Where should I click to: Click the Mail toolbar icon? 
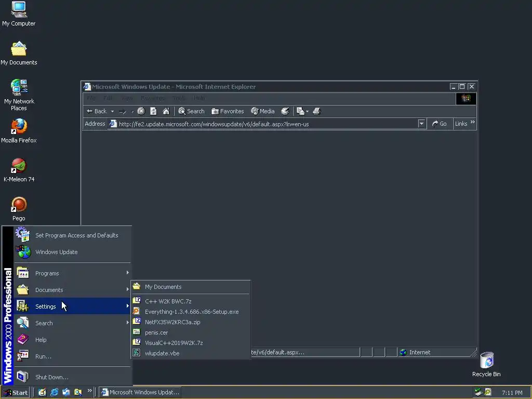pos(300,111)
